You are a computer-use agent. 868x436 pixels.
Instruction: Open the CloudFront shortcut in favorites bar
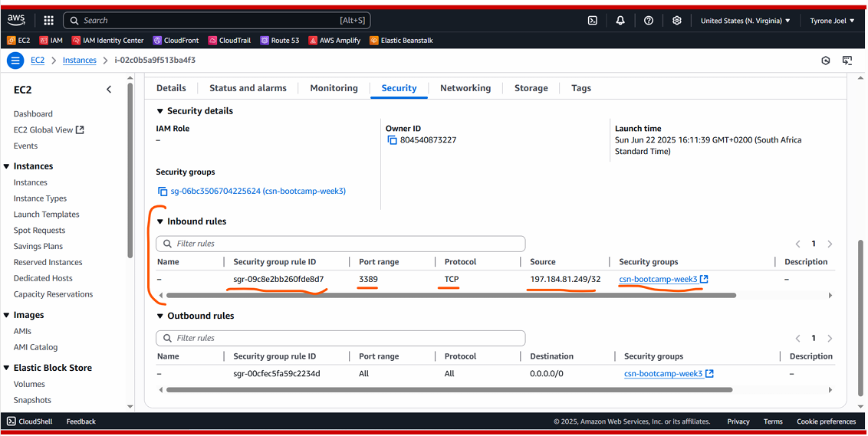click(x=176, y=41)
